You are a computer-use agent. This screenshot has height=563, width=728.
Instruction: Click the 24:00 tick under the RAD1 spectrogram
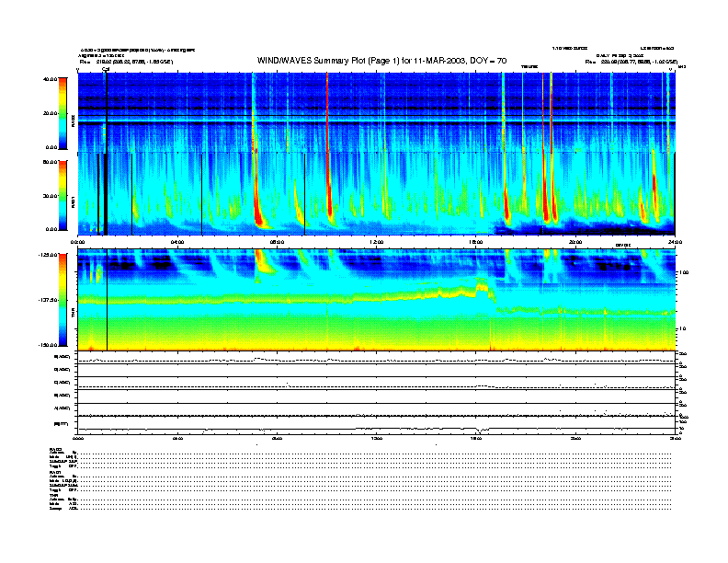point(675,242)
